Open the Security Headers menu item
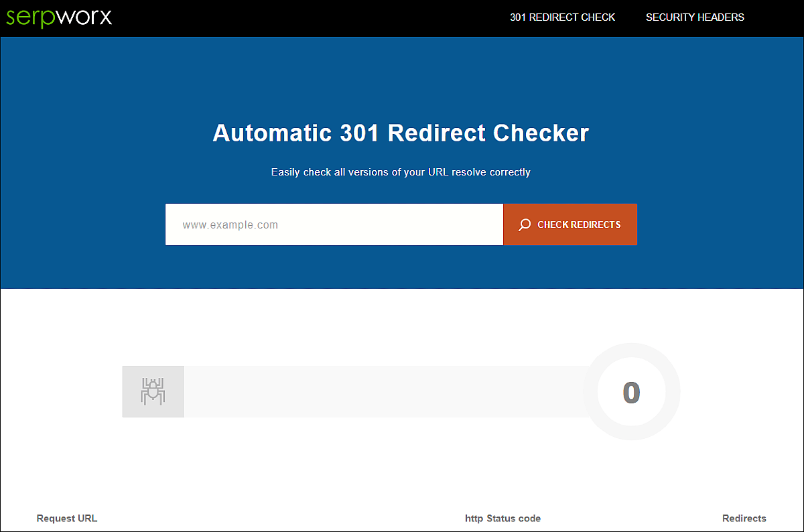 tap(695, 17)
